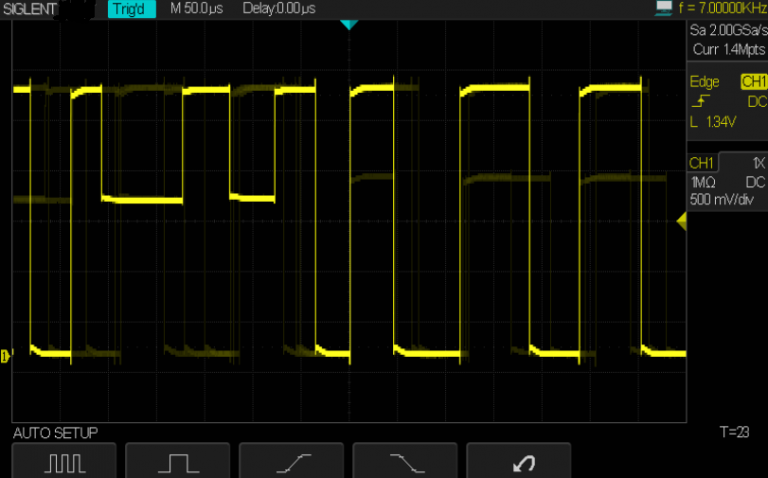Image resolution: width=768 pixels, height=478 pixels.
Task: Click the remote connection icon near frequency
Action: pos(664,8)
